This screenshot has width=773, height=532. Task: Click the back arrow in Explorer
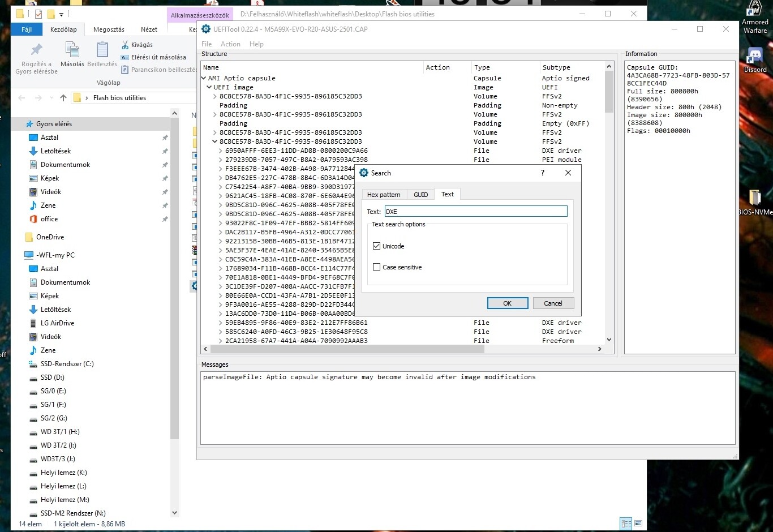22,98
